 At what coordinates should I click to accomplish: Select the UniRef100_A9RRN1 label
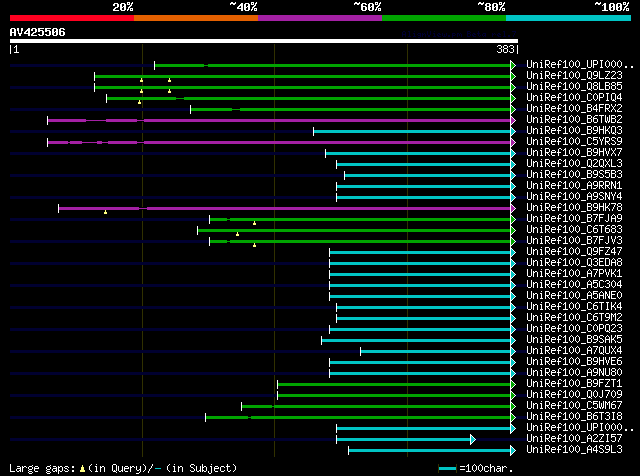(574, 186)
